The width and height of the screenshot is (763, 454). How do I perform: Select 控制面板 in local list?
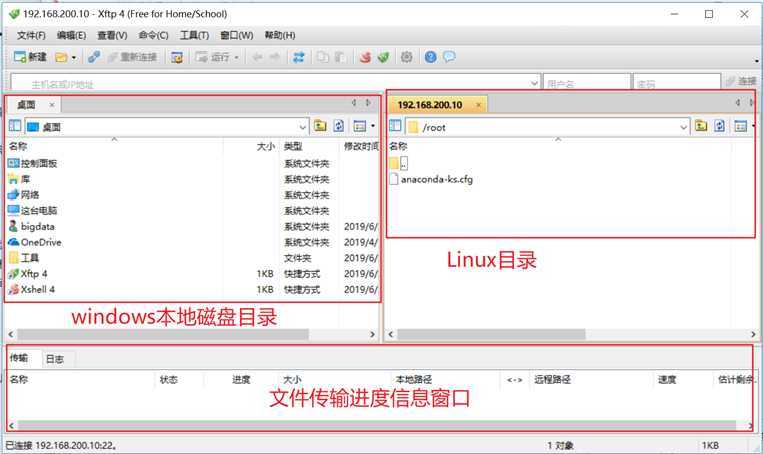click(33, 163)
